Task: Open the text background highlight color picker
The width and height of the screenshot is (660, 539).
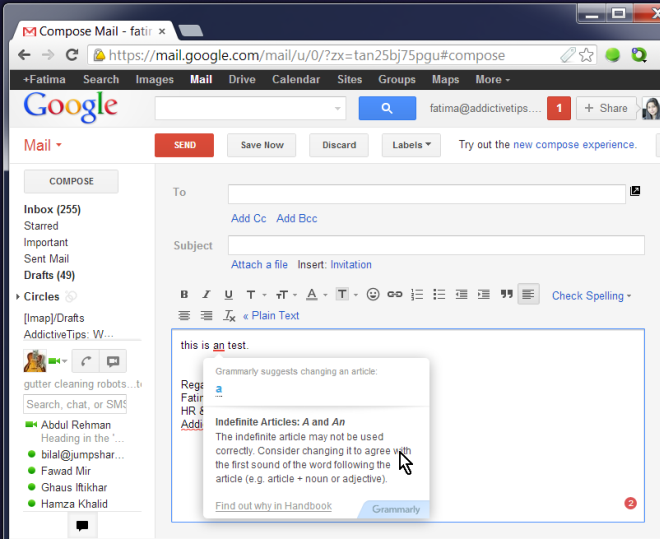Action: (x=346, y=294)
